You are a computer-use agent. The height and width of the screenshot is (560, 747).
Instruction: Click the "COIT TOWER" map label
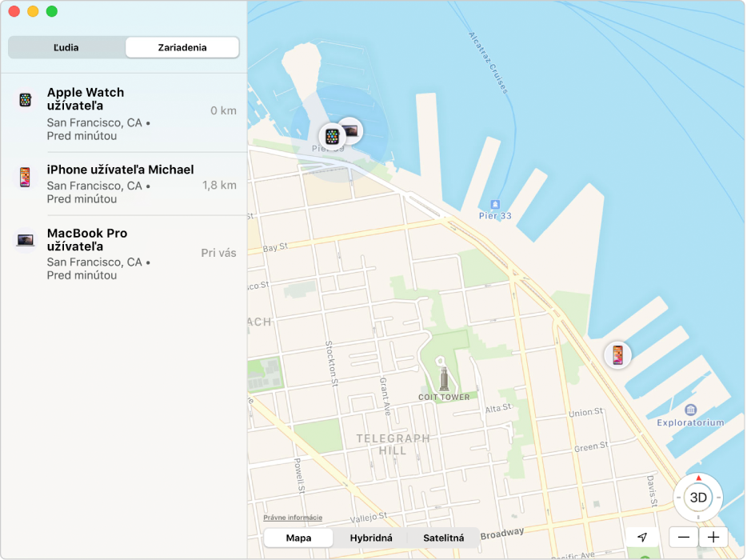tap(444, 397)
